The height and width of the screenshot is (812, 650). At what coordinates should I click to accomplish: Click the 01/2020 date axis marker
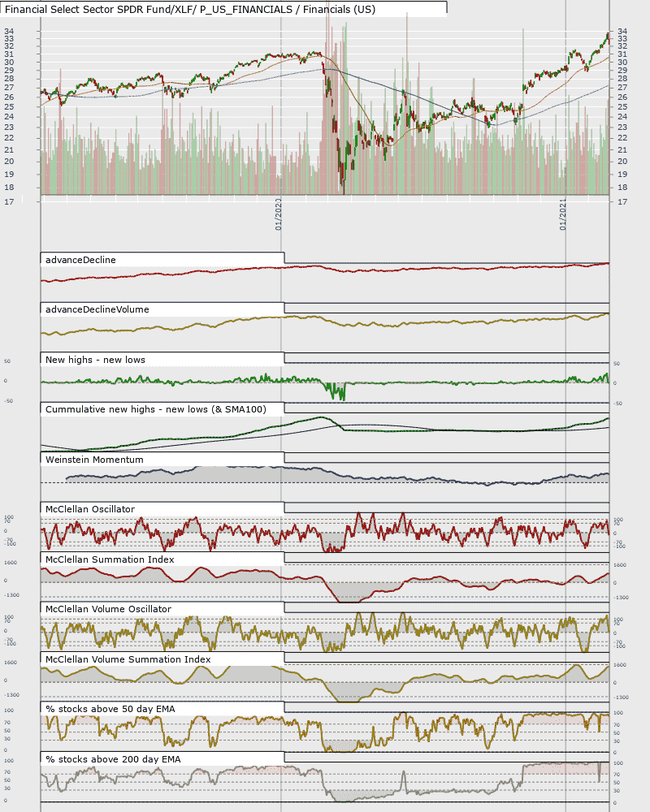[279, 214]
